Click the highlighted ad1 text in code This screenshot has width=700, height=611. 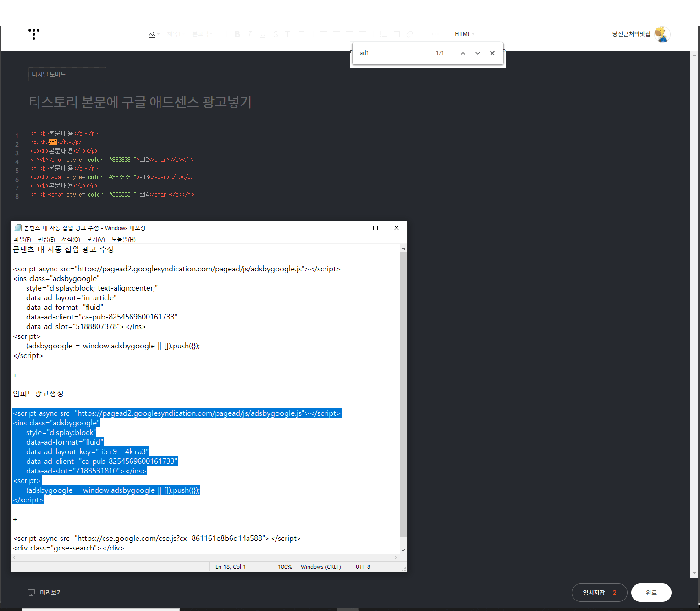pyautogui.click(x=53, y=142)
